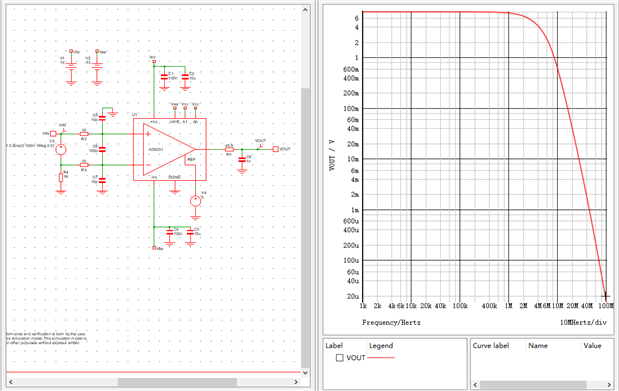
Task: Select capacitor C2 on the Vcc rail
Action: [185, 77]
